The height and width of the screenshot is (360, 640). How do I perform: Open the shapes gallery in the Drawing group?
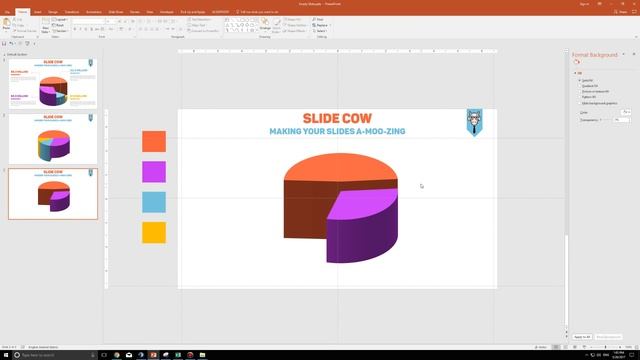pyautogui.click(x=241, y=25)
